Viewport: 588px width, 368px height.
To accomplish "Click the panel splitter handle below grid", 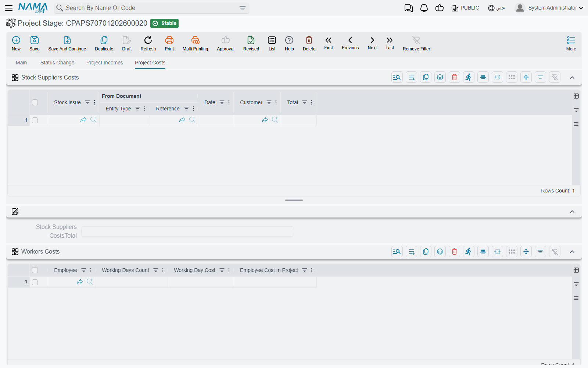I will (x=294, y=200).
